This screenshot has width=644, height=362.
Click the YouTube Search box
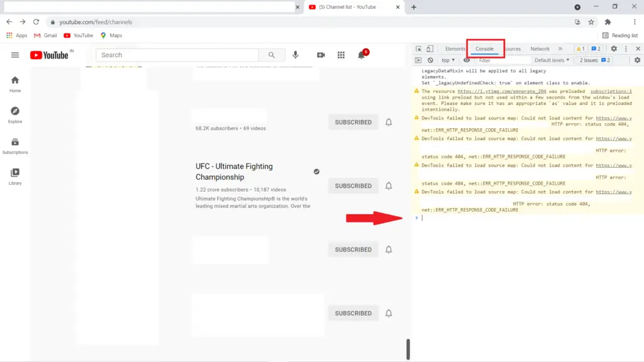click(x=177, y=55)
